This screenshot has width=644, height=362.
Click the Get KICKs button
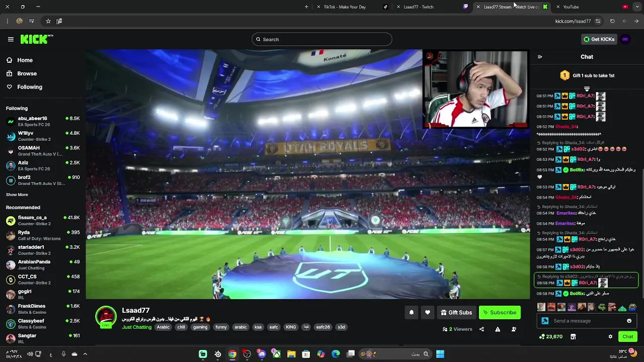coord(599,39)
